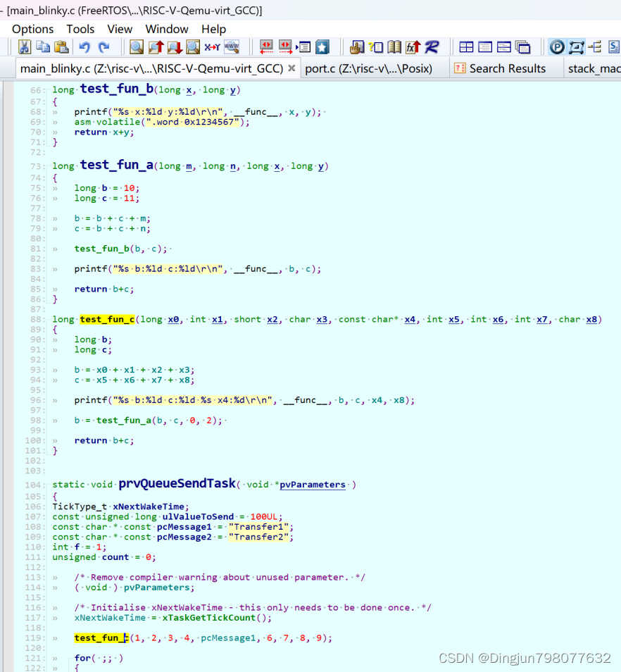Screen dimensions: 621x672
Task: Click test_fun_a function name on line 73
Action: pyautogui.click(x=116, y=165)
